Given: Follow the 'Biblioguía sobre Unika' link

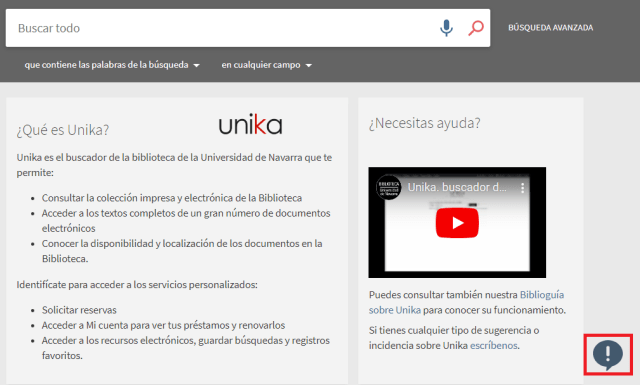Looking at the screenshot, I should point(467,302).
